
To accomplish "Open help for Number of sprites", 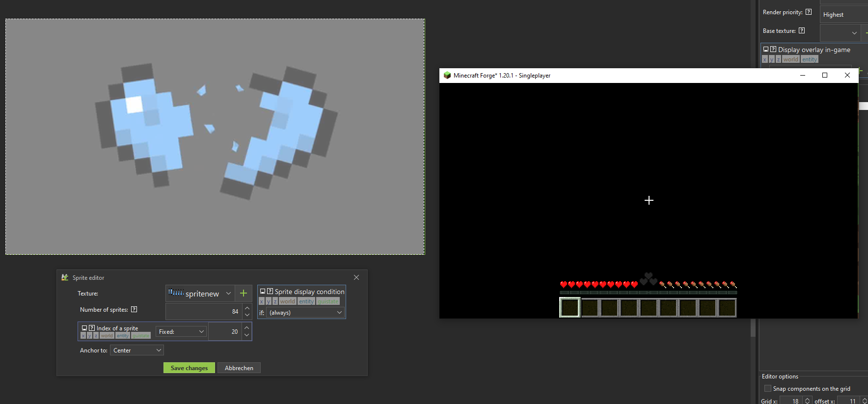I will 134,309.
